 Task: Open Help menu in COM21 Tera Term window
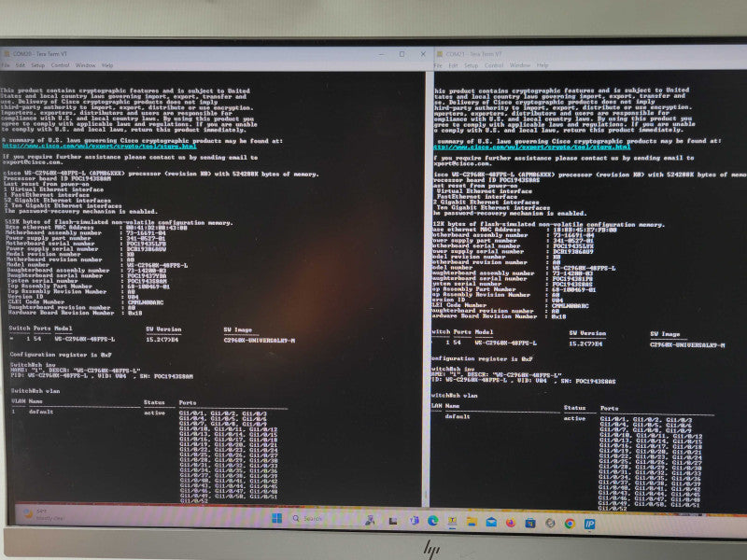pyautogui.click(x=543, y=65)
